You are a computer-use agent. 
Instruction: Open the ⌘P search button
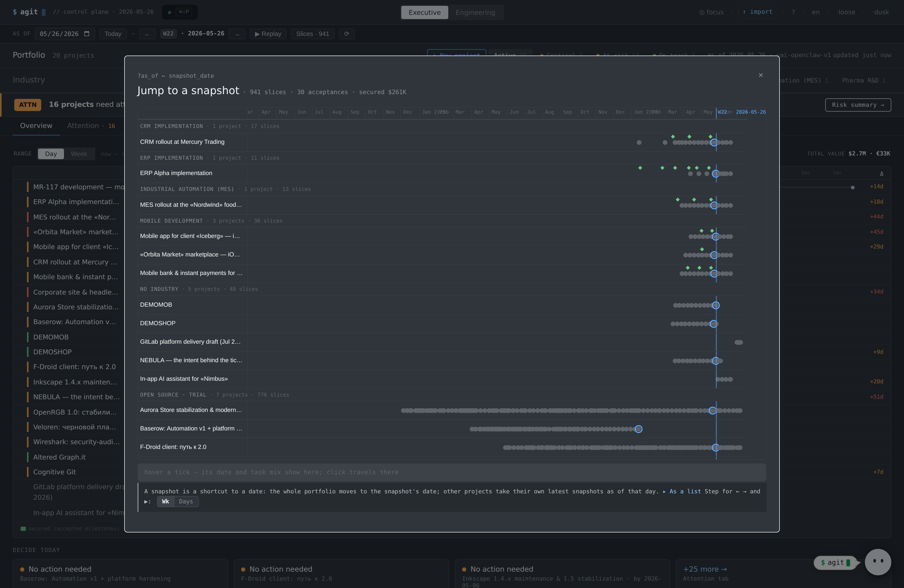pyautogui.click(x=179, y=12)
